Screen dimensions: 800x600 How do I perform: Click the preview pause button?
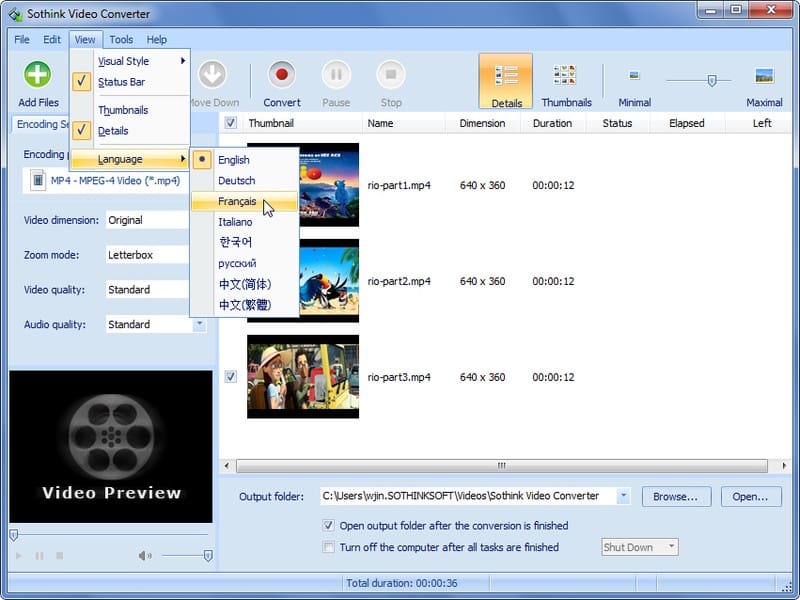pos(39,556)
